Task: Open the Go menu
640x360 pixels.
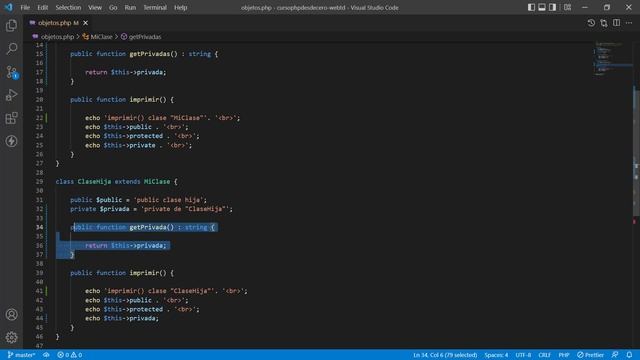Action: pyautogui.click(x=113, y=7)
